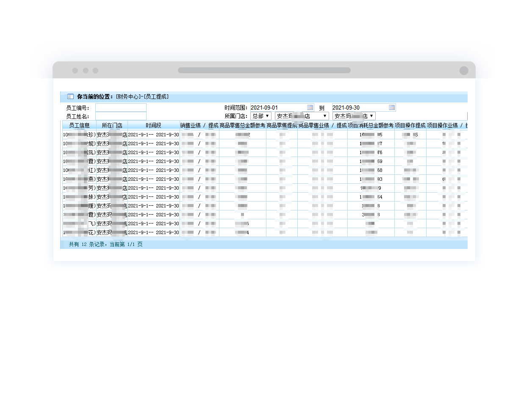This screenshot has width=532, height=414.
Task: Select employee info cell ending with 妹)
Action: pyautogui.click(x=79, y=197)
